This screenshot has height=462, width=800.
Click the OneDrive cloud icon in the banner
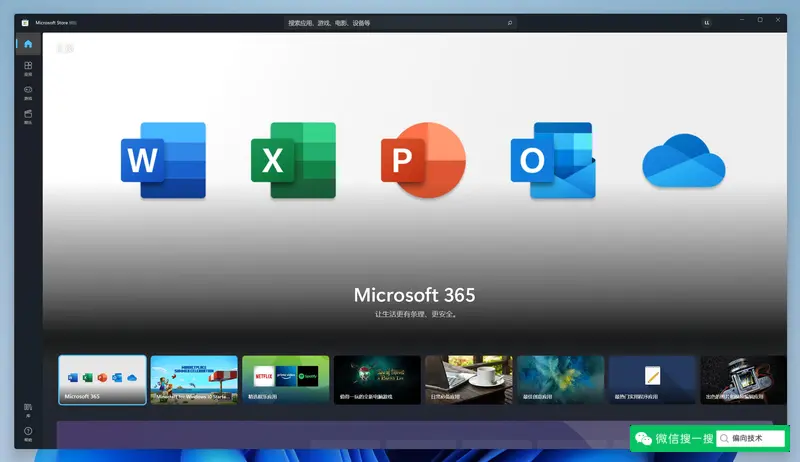coord(684,161)
